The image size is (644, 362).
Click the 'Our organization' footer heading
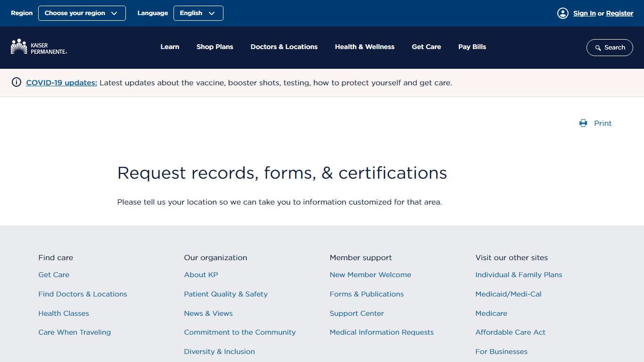pyautogui.click(x=215, y=258)
